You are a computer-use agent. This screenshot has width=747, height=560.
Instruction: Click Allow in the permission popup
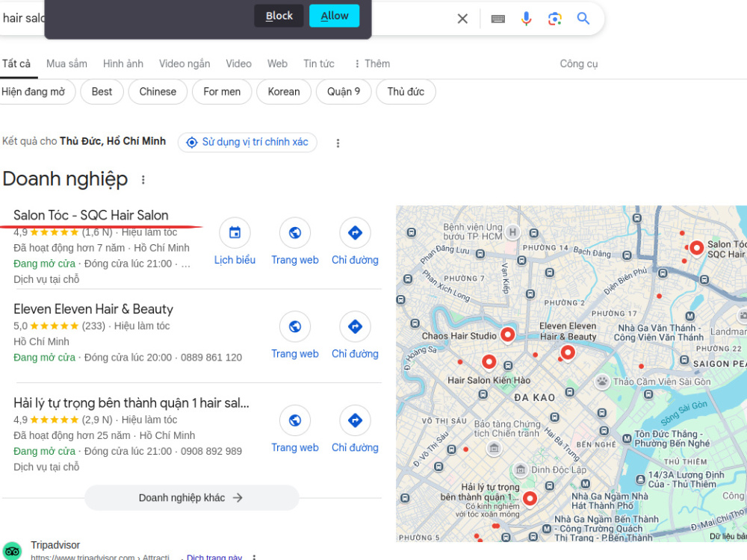click(x=334, y=16)
